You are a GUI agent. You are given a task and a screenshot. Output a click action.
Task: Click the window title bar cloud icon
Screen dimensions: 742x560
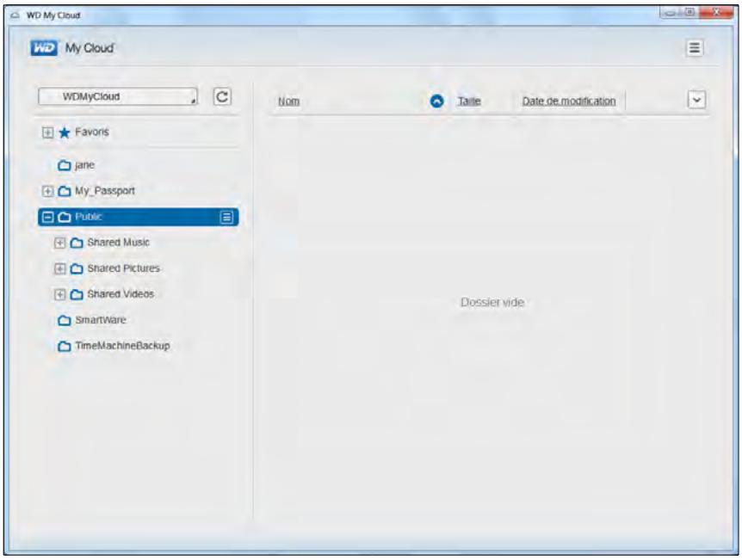click(15, 15)
